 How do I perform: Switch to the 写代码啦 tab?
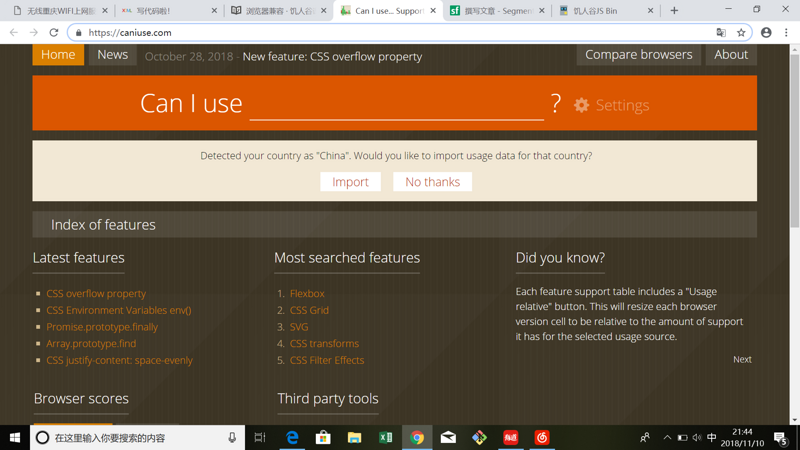click(169, 11)
